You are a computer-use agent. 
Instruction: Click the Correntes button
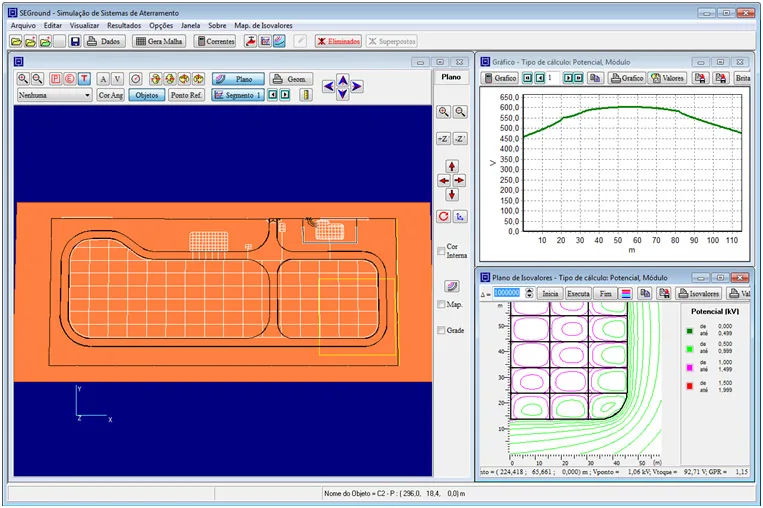pos(215,41)
